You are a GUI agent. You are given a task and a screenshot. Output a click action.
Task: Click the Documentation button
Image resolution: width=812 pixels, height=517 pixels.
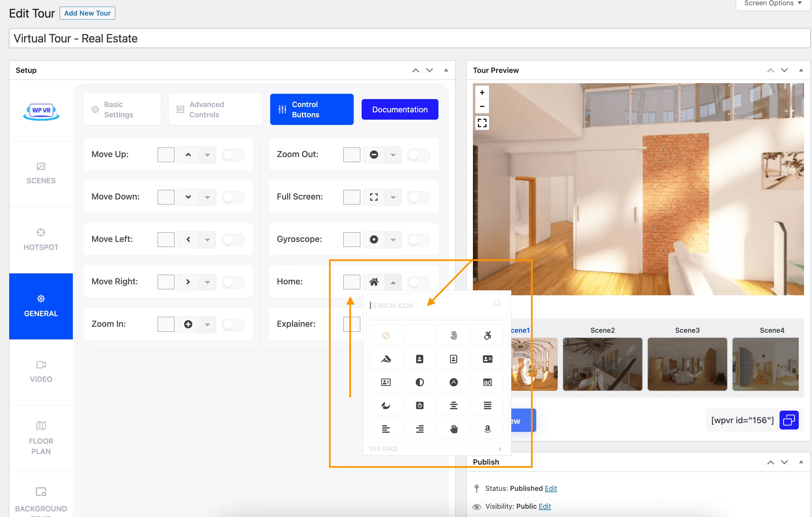(399, 109)
